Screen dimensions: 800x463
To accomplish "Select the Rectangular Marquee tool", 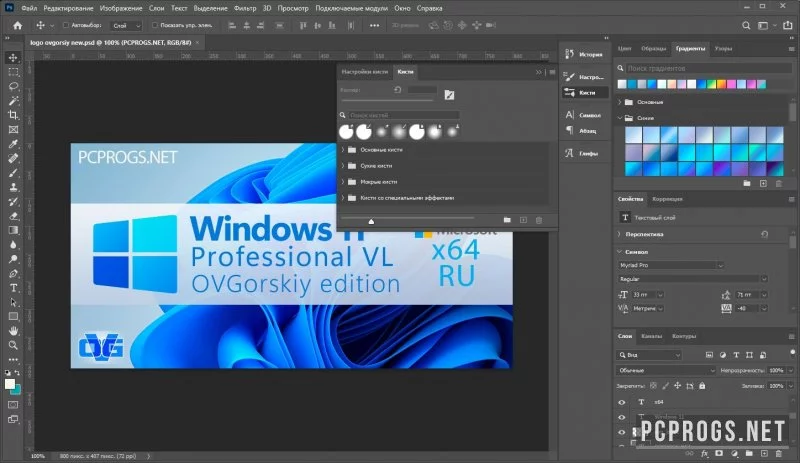I will (x=13, y=72).
